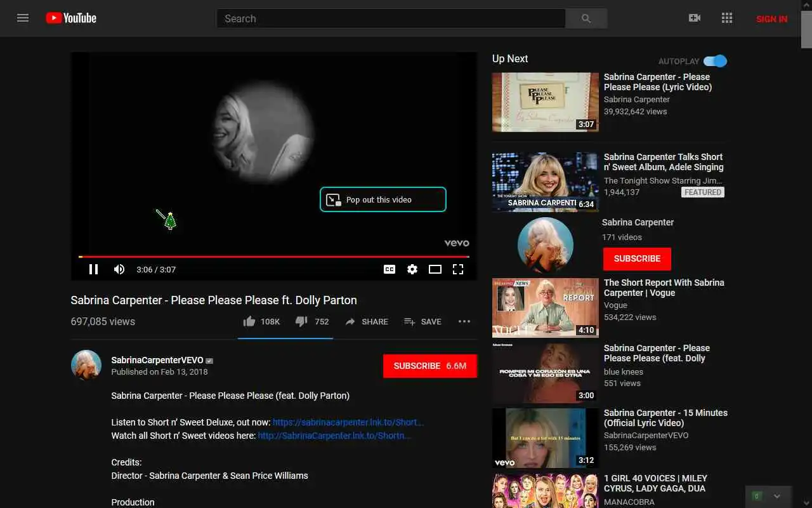Subscribe to SabrinaCarpenterVEVO 6.6M

[x=430, y=366]
